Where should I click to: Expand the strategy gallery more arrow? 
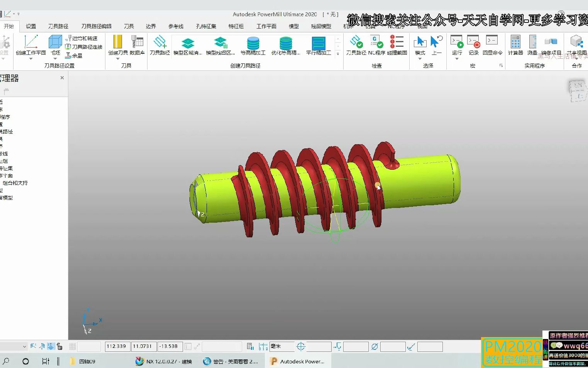338,54
